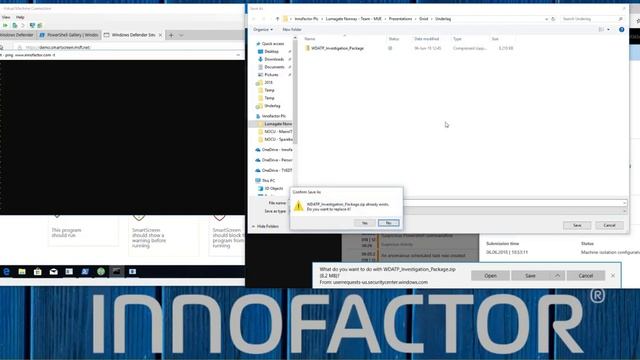Click Innofactor Plc in the address breadcrumb

pos(306,19)
